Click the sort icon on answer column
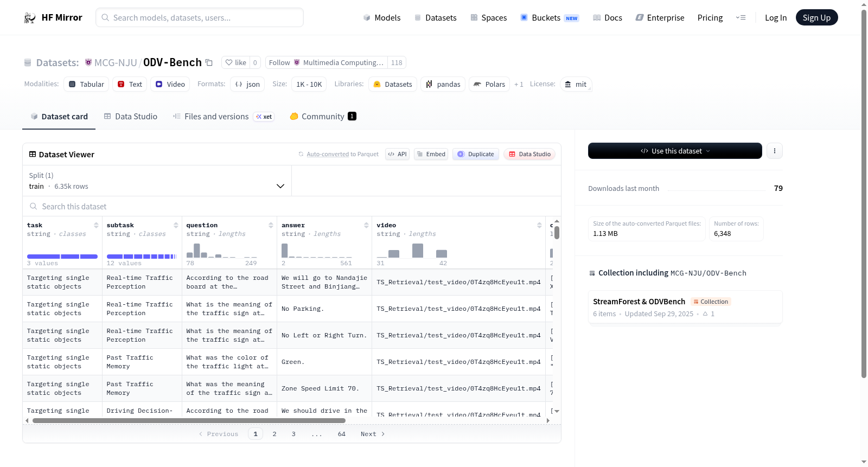Viewport: 868px width, 467px height. (366, 225)
